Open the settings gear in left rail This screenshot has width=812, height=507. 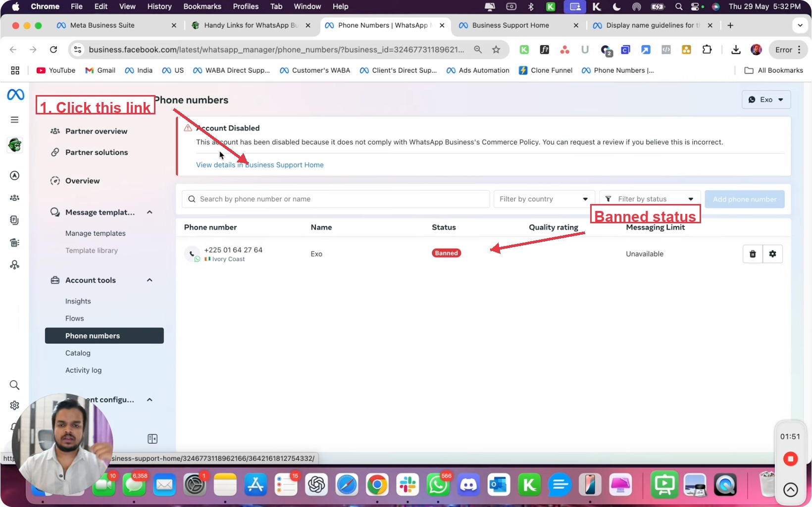click(x=15, y=406)
